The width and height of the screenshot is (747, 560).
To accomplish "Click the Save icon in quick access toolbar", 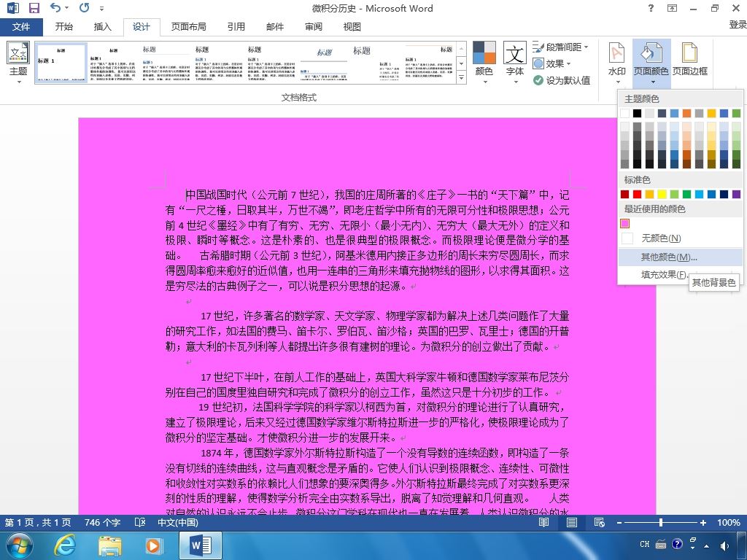I will click(x=34, y=7).
